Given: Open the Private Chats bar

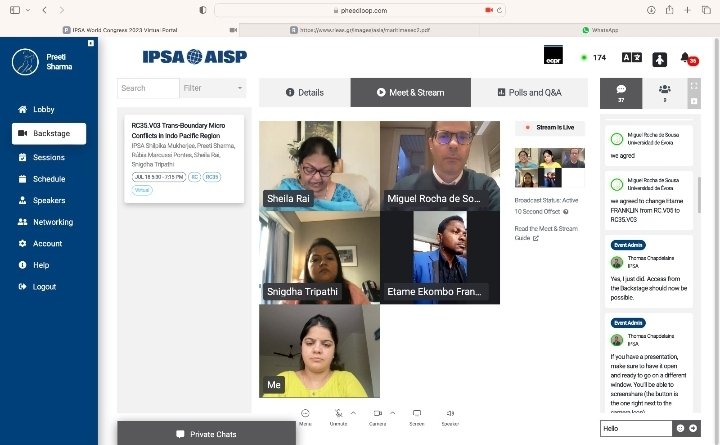Looking at the screenshot, I should 206,434.
